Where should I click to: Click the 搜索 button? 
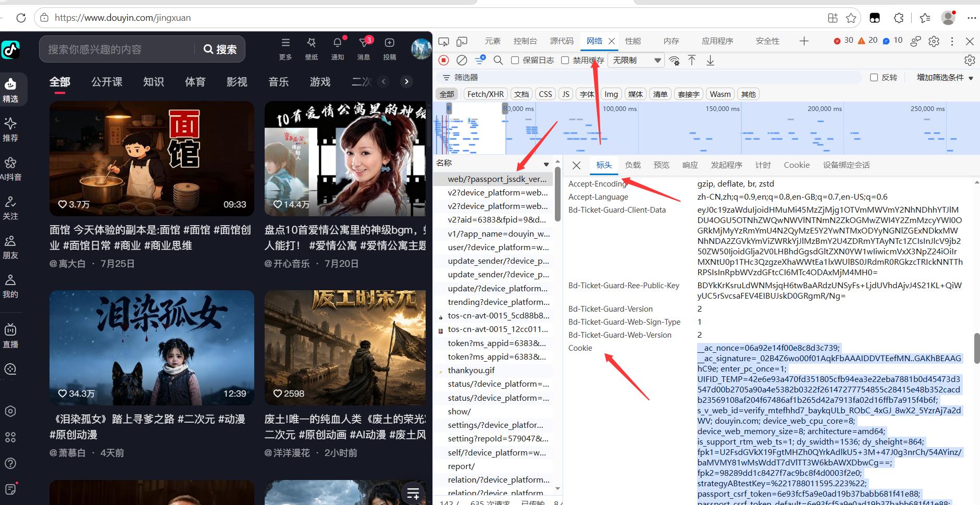click(x=220, y=49)
